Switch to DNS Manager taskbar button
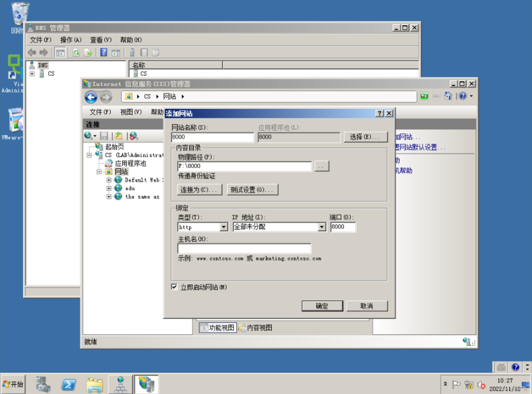This screenshot has width=532, height=394. pos(121,384)
